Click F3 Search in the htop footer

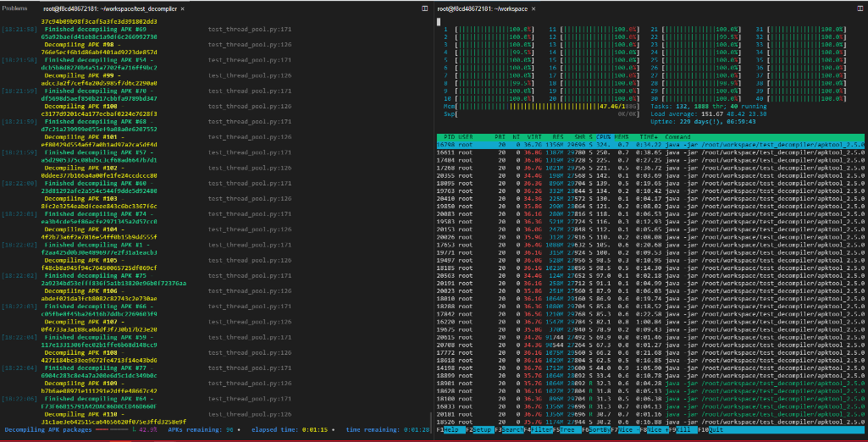click(x=511, y=429)
